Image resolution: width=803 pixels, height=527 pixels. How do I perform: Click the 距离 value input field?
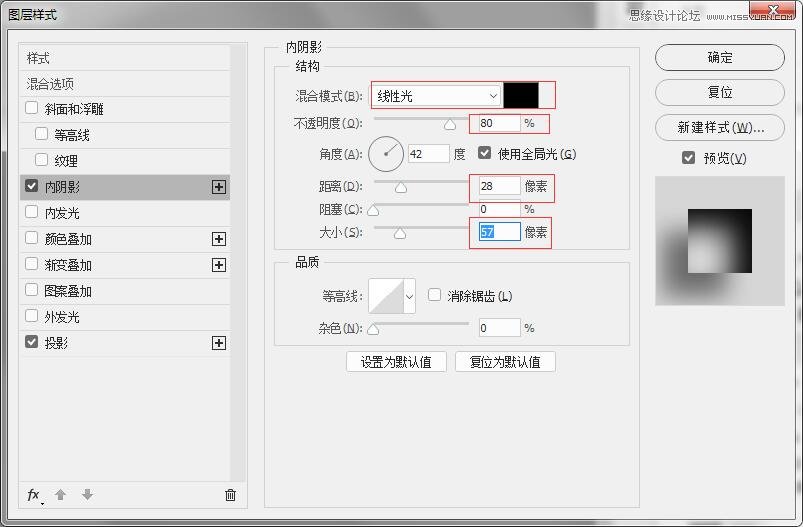[x=499, y=186]
